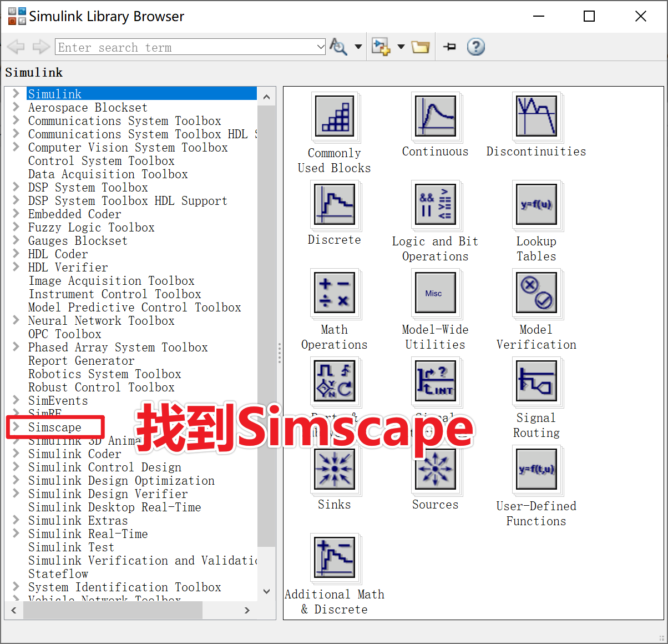This screenshot has height=644, width=668.
Task: Open the User-Defined Functions library
Action: (536, 470)
